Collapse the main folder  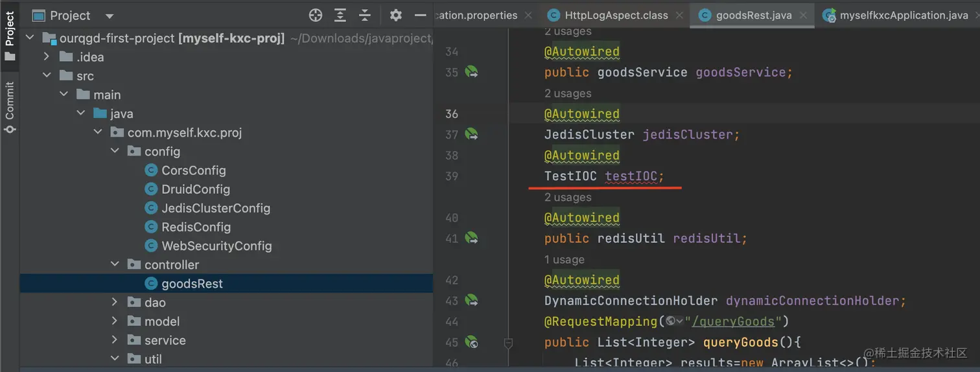pos(64,95)
